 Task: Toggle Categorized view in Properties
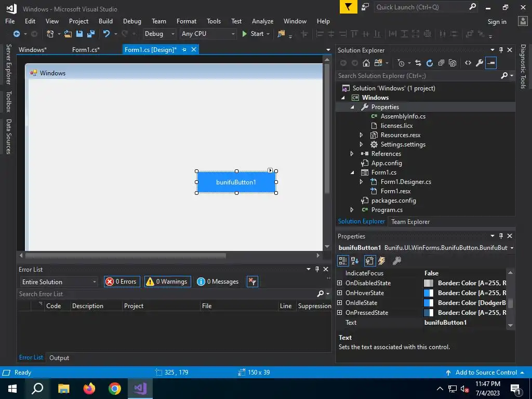[343, 261]
